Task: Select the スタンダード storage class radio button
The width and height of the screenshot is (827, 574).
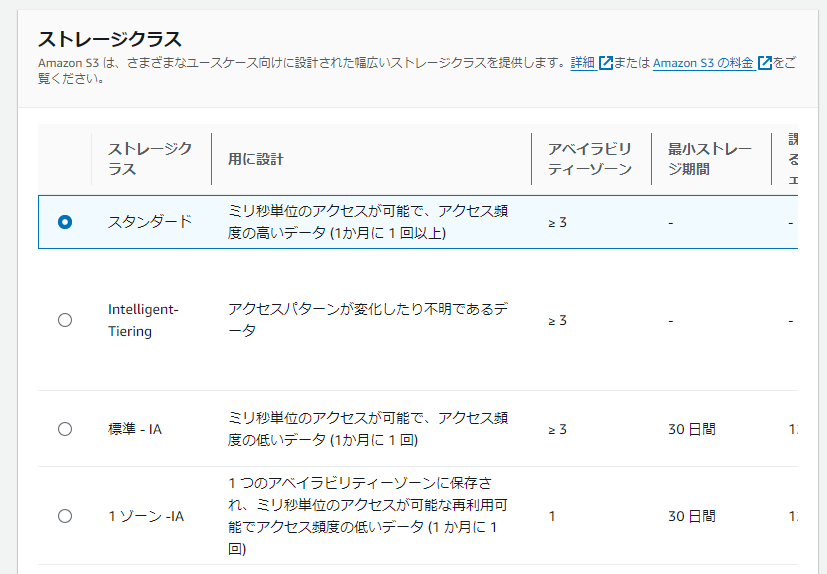Action: click(x=65, y=222)
